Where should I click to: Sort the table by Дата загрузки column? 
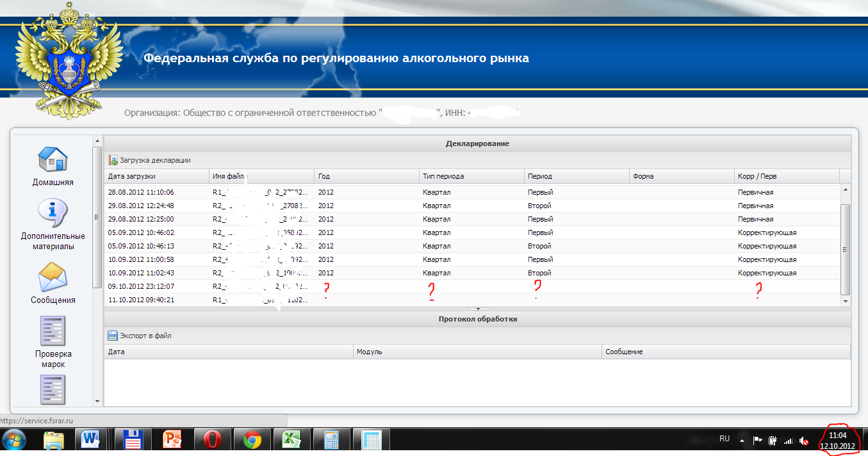[132, 176]
